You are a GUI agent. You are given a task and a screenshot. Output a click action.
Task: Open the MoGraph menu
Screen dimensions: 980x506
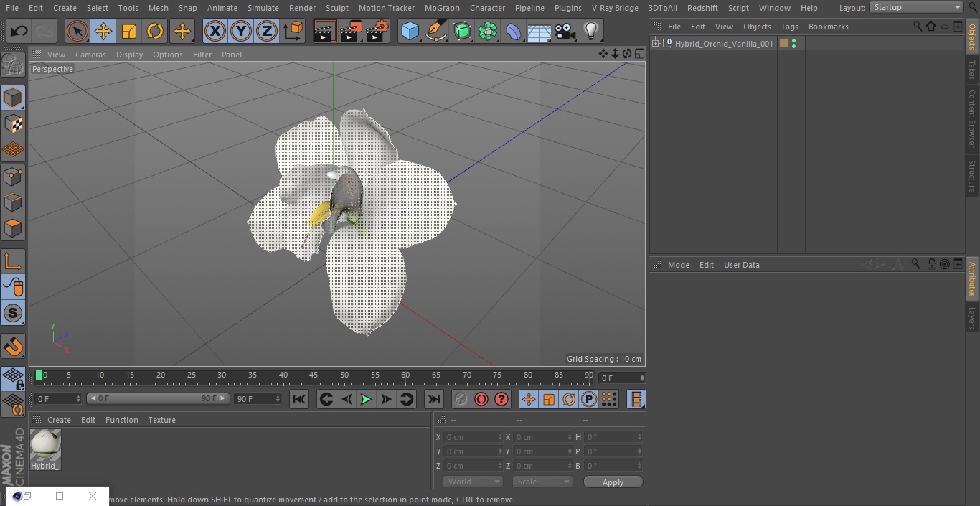[442, 8]
